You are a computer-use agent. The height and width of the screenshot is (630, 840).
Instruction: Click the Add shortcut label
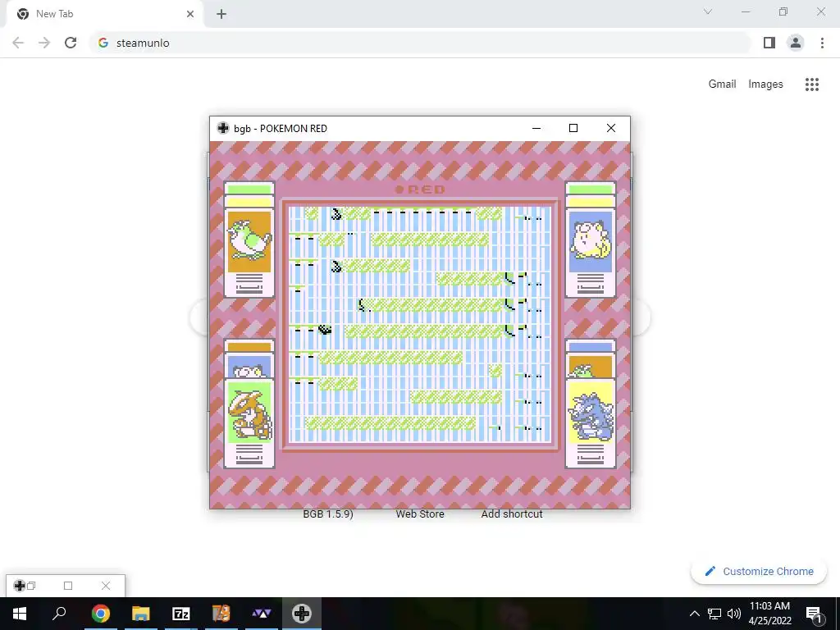pos(512,514)
